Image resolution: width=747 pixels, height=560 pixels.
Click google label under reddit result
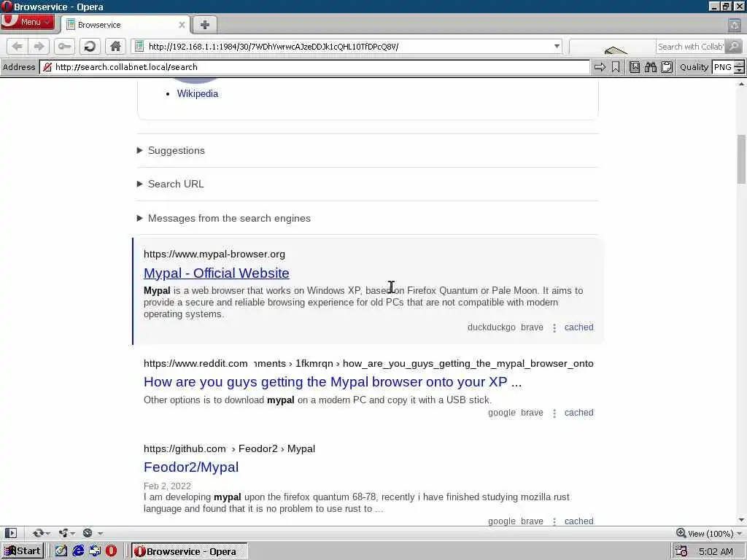tap(502, 413)
